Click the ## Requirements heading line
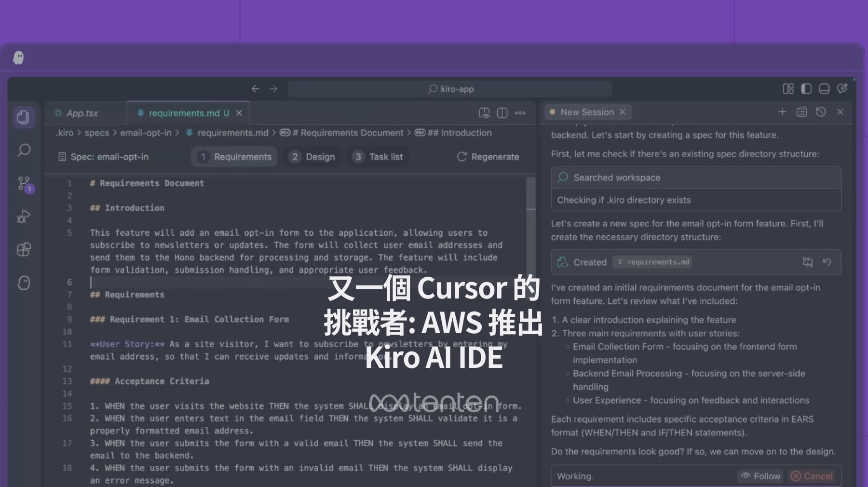 [127, 295]
